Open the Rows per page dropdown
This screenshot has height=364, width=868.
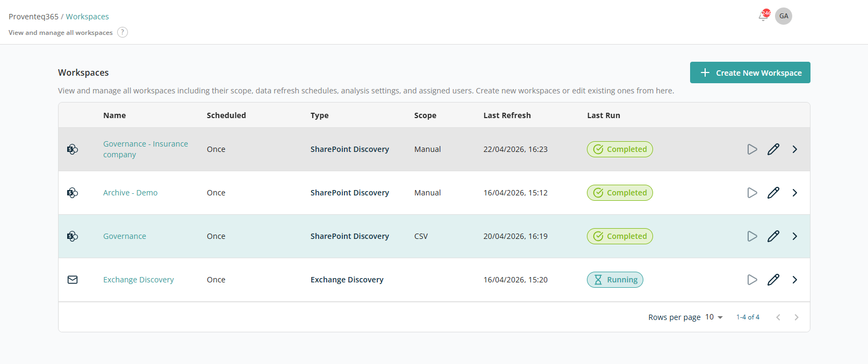[714, 317]
